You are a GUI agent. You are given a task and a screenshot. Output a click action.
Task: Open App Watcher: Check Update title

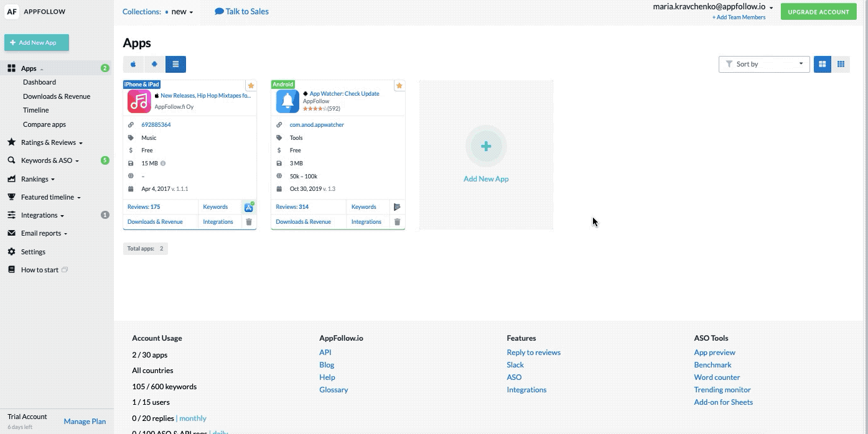(x=344, y=94)
